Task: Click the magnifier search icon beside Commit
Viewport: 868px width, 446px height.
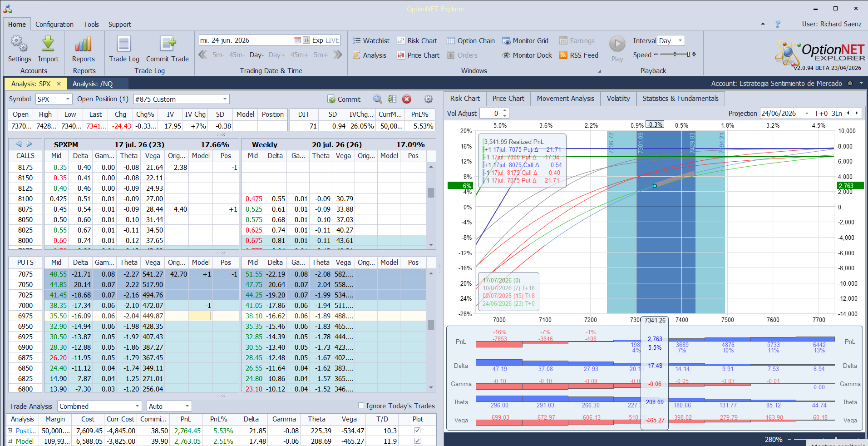Action: click(377, 99)
